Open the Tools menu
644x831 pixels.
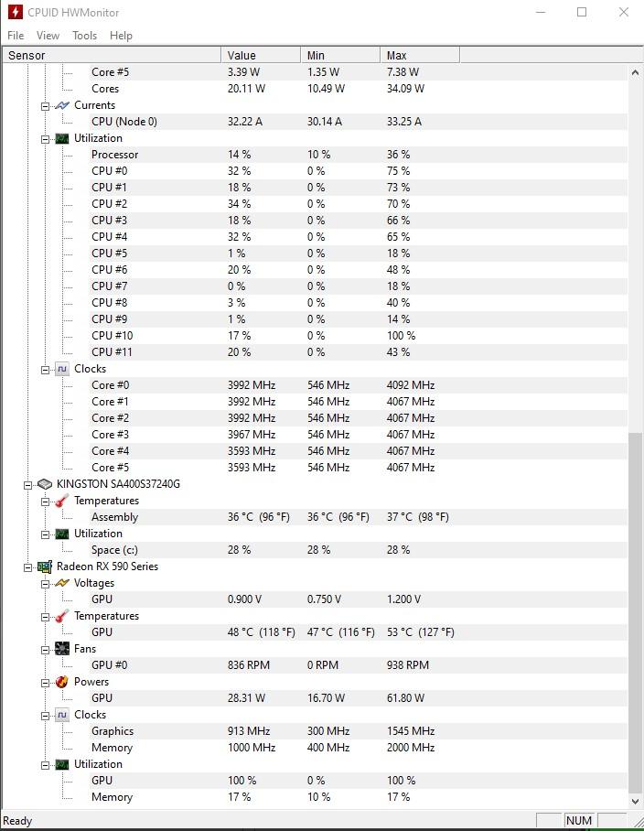pyautogui.click(x=85, y=36)
